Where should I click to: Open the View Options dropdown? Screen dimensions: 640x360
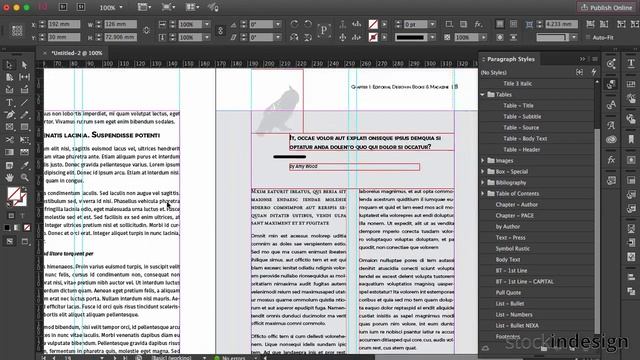[144, 7]
